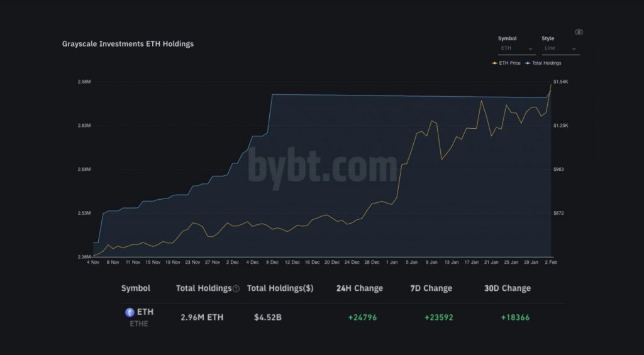Click the $1.54K right axis label

tap(561, 82)
